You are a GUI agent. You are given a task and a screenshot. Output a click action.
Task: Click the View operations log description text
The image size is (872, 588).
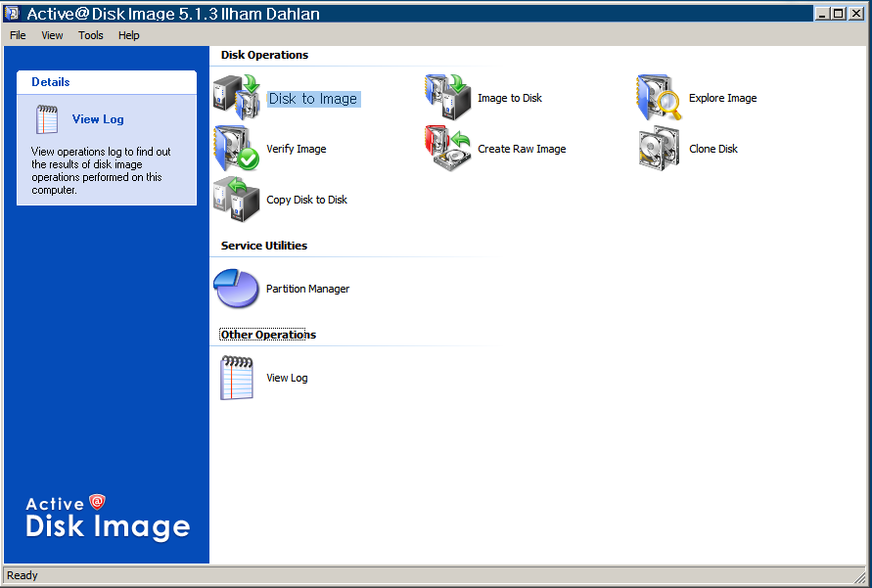[x=101, y=170]
